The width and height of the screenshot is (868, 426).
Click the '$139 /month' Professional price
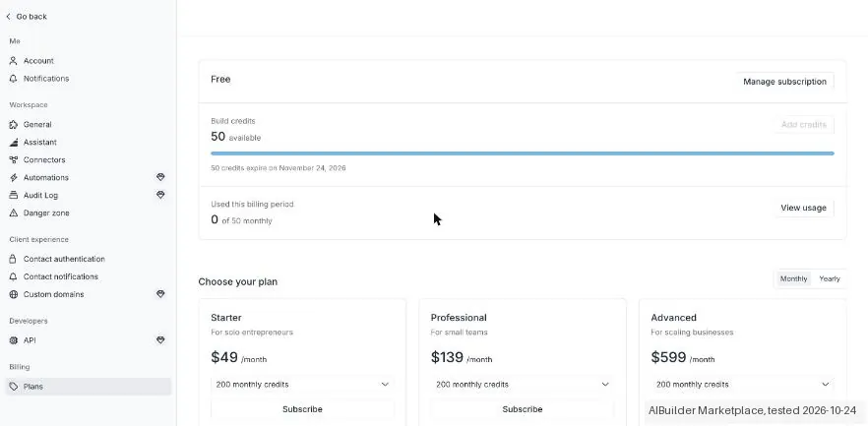click(462, 357)
